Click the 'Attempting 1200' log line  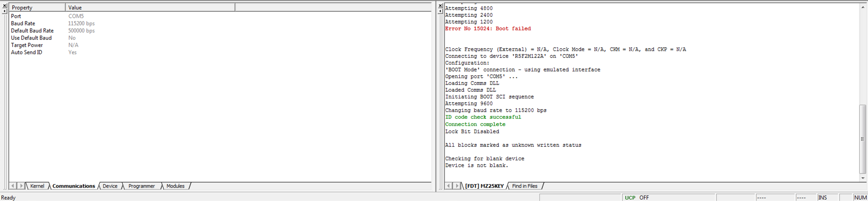[469, 22]
